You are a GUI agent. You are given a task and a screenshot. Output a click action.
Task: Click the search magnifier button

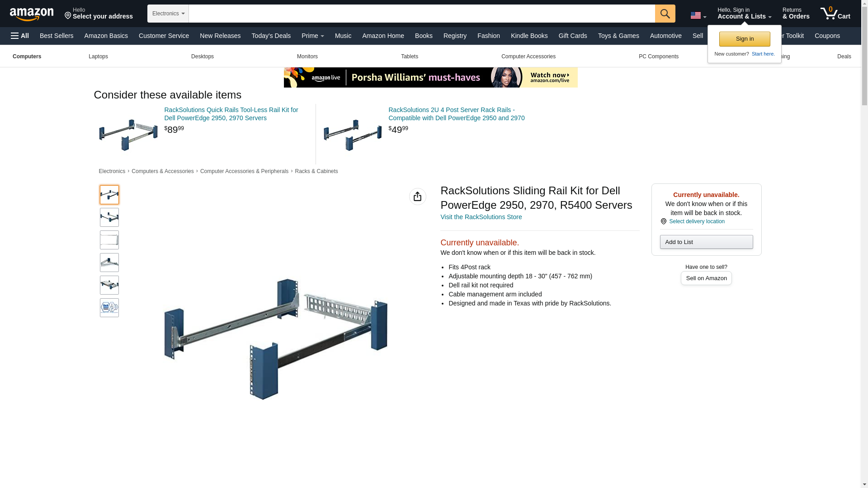pos(665,14)
